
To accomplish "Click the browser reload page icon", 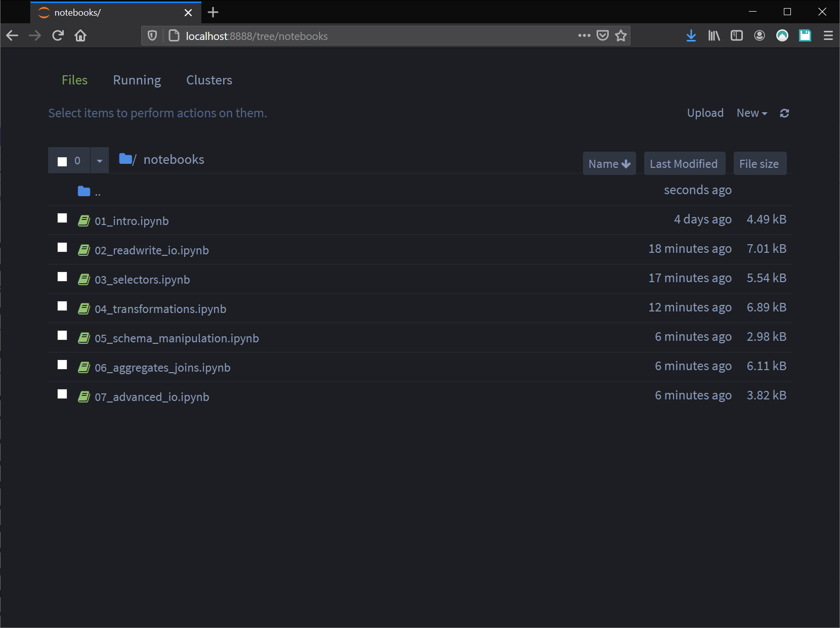I will 58,35.
